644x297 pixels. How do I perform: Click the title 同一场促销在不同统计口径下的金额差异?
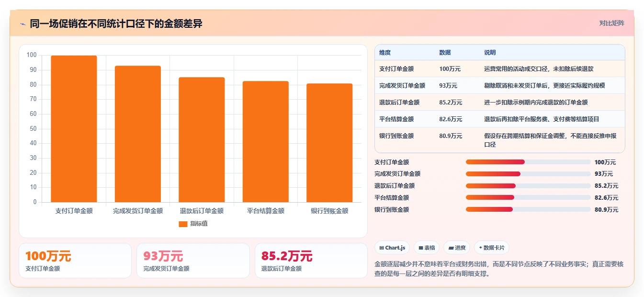116,23
